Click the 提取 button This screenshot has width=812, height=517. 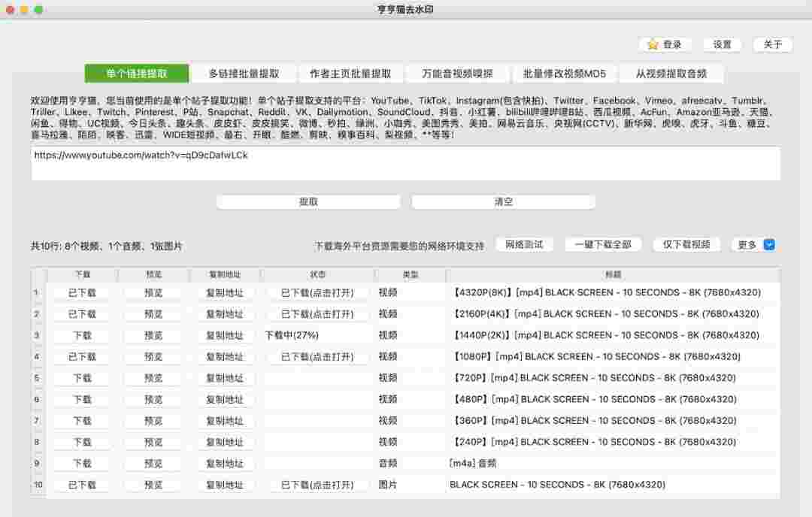(308, 202)
